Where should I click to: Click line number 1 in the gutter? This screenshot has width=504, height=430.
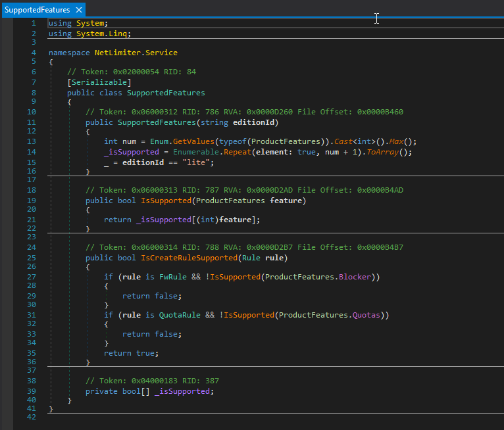point(34,23)
